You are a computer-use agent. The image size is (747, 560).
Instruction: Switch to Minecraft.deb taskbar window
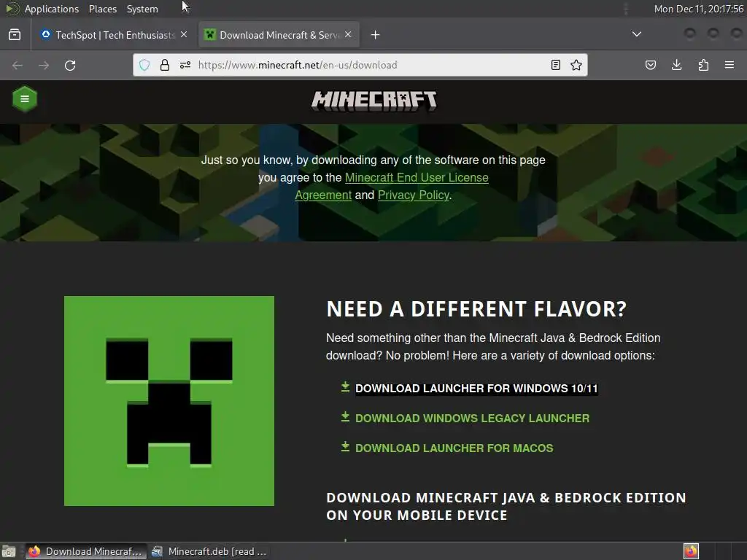pos(209,551)
